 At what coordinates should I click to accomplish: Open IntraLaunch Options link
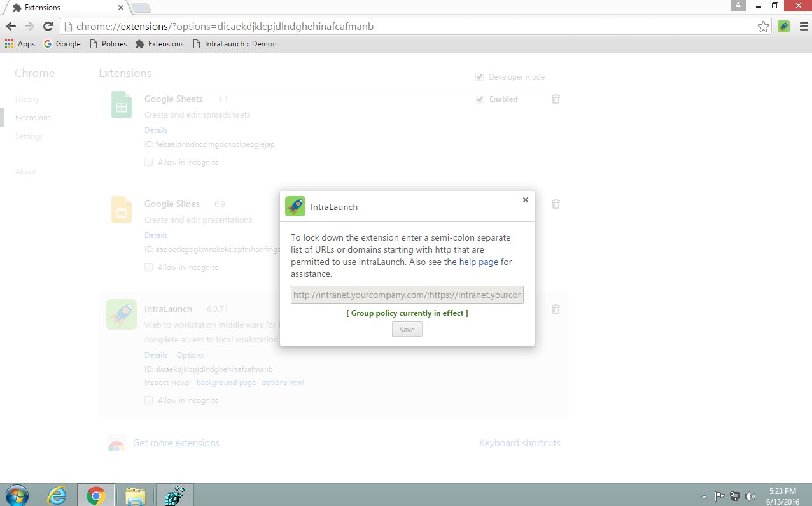(190, 355)
